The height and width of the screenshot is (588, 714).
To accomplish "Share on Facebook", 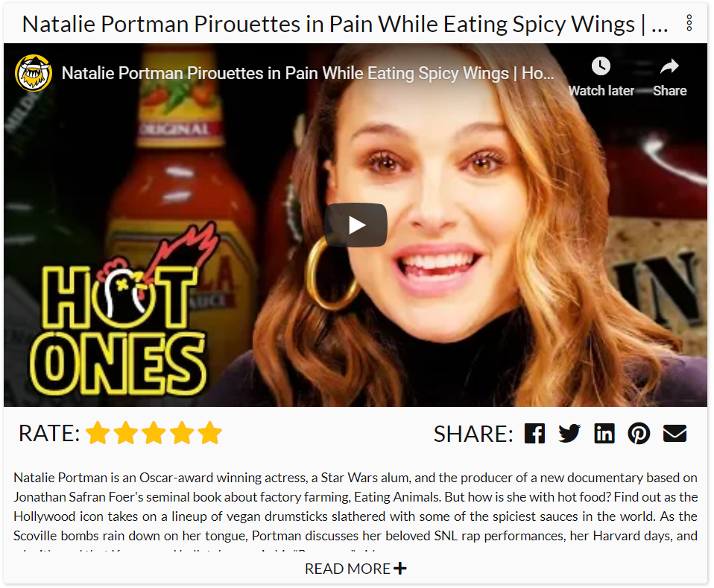I will point(534,433).
